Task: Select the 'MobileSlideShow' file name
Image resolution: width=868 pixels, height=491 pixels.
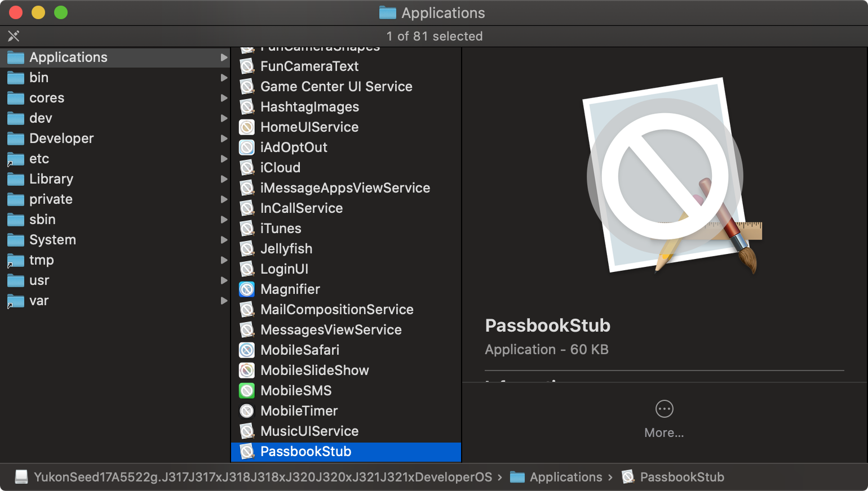Action: click(x=315, y=371)
